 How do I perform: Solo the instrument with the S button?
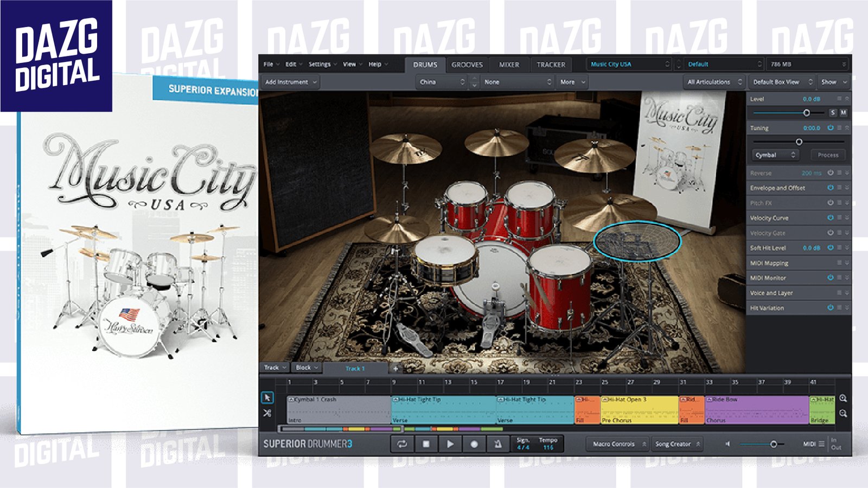tap(833, 113)
